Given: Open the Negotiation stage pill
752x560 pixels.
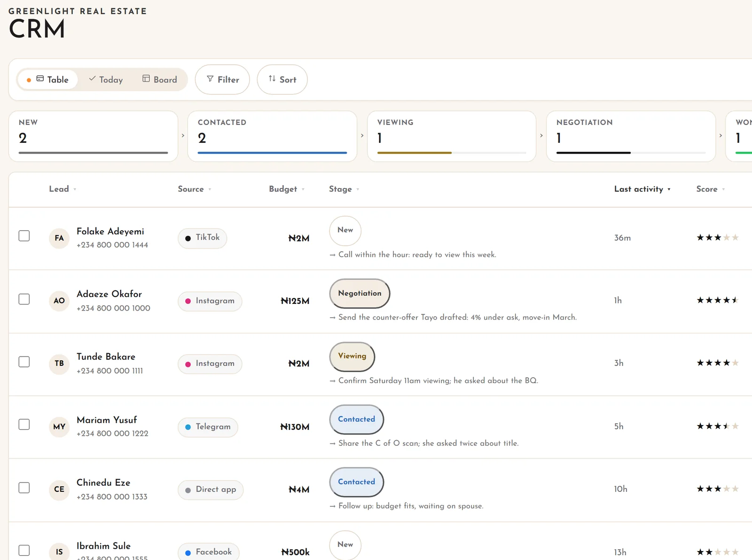Looking at the screenshot, I should (360, 294).
